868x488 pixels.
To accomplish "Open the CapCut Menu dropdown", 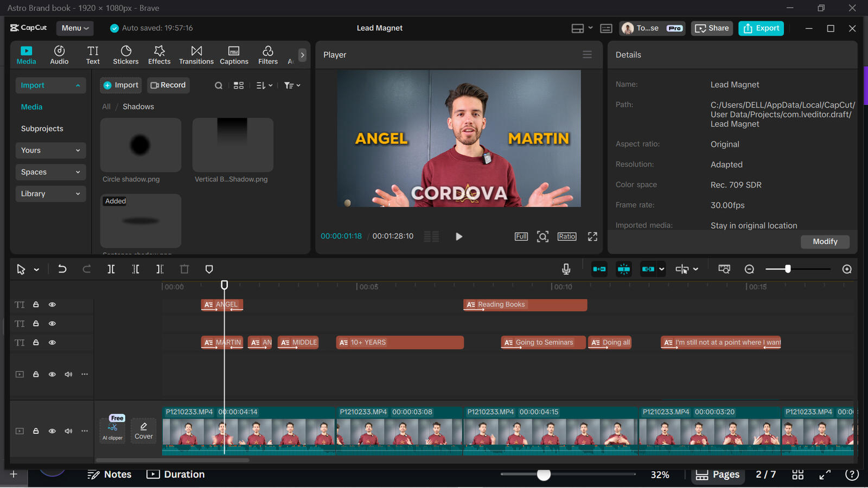I will [75, 28].
